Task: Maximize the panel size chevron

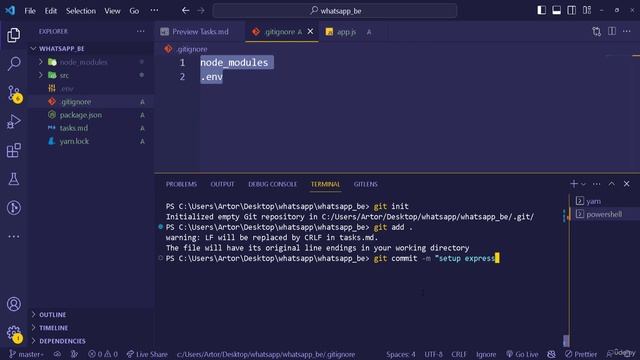Action: (611, 184)
